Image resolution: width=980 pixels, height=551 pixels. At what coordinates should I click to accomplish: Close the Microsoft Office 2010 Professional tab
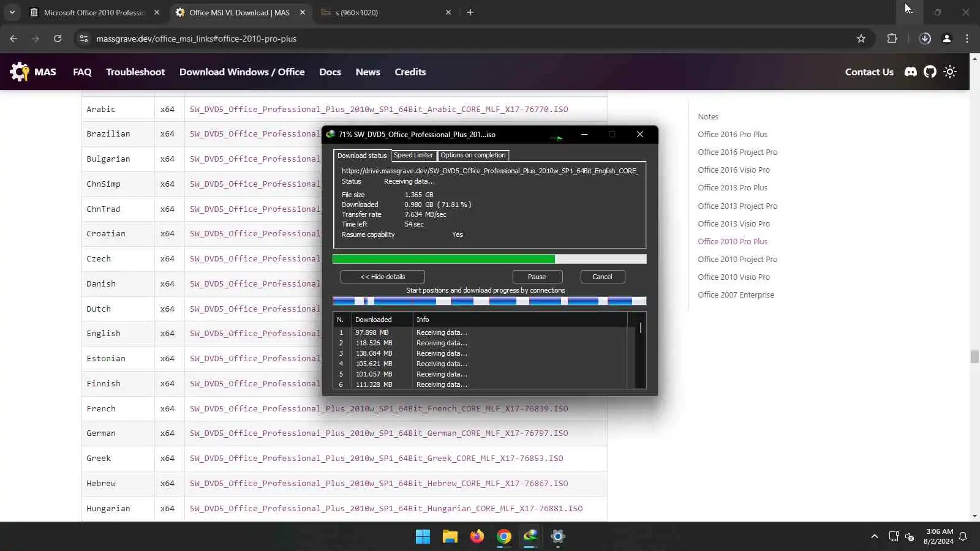[x=157, y=12]
